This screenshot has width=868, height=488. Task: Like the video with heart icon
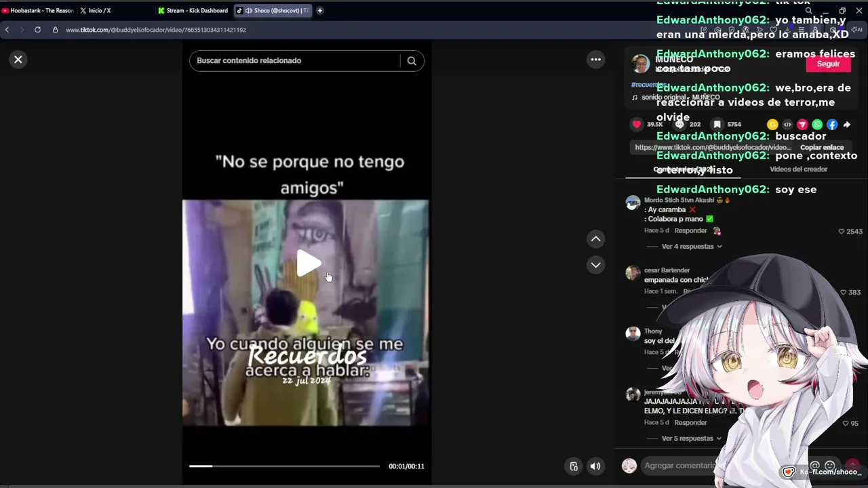coord(637,124)
